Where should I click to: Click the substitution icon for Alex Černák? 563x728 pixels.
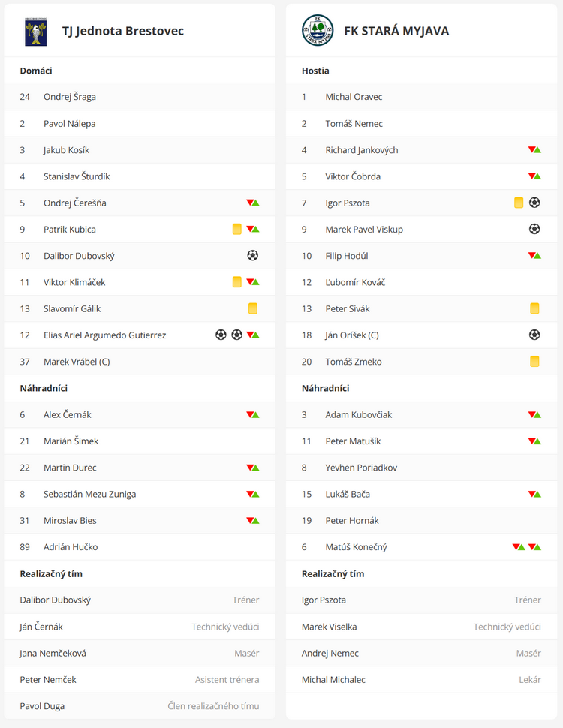(x=253, y=414)
